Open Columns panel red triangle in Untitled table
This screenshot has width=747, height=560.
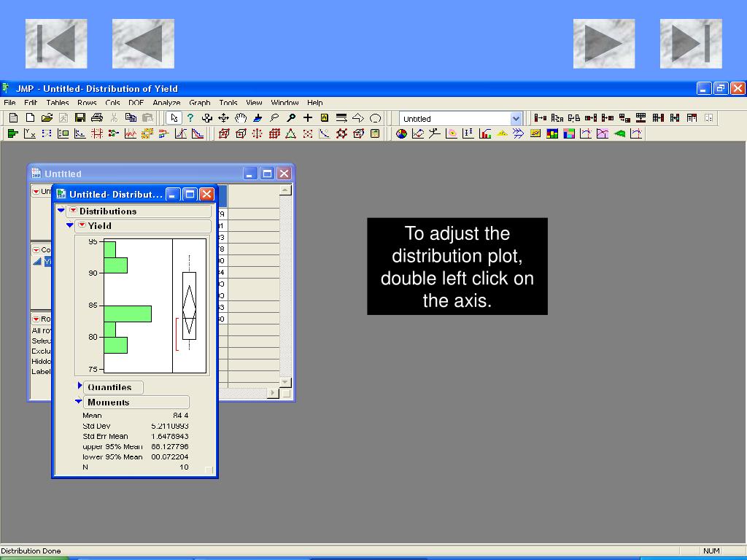36,249
